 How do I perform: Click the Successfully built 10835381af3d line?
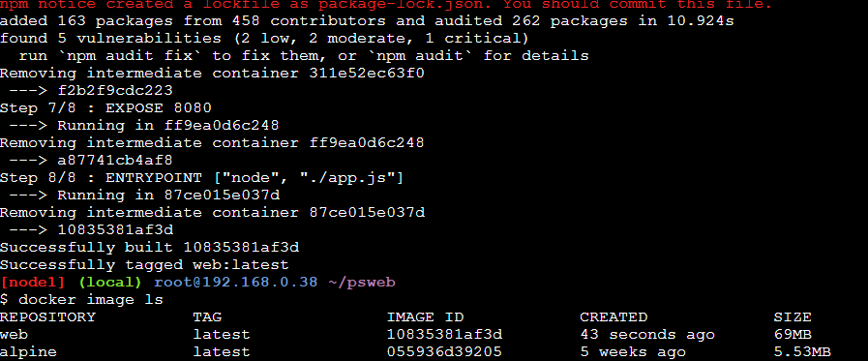pos(149,248)
